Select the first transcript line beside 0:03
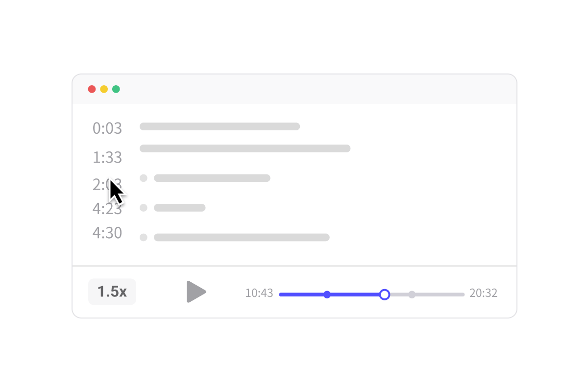Viewport: 588px width, 392px height. [220, 126]
